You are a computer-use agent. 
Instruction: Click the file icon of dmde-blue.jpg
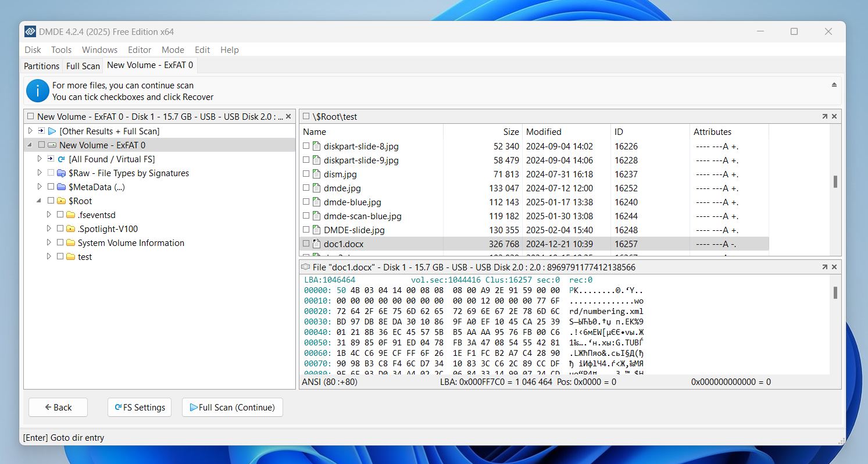(317, 202)
